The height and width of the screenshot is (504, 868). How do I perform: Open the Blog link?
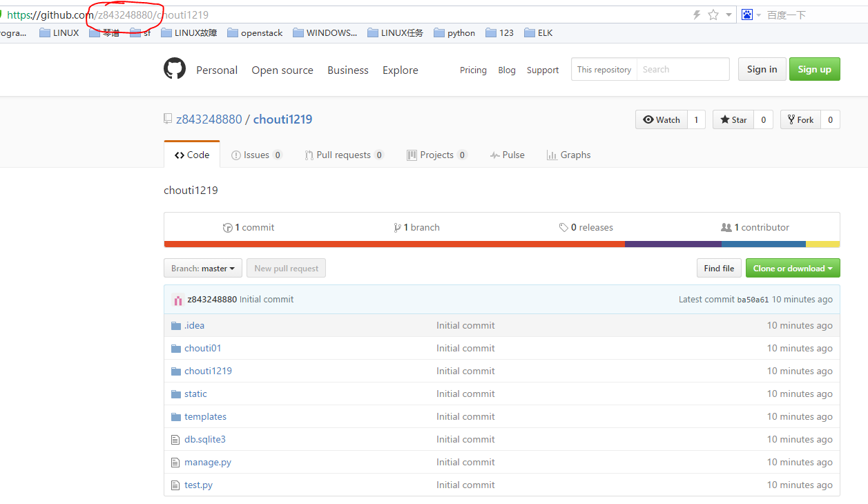click(x=507, y=70)
